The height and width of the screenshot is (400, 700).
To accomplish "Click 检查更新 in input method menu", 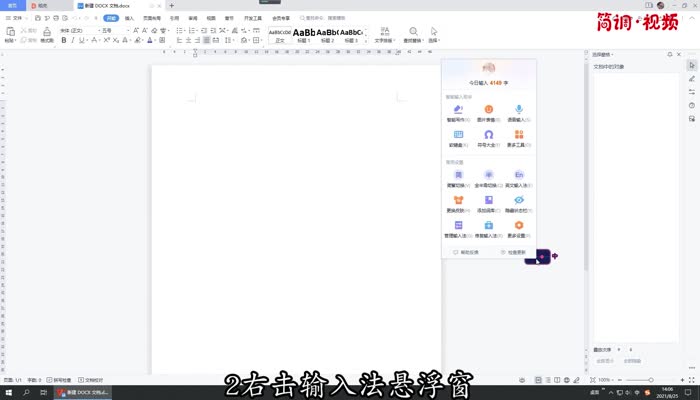I will click(x=513, y=252).
